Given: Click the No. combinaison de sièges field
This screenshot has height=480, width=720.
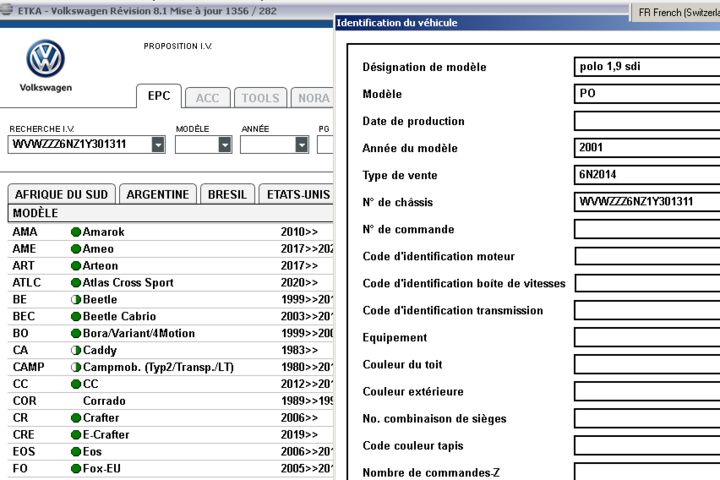Looking at the screenshot, I should click(x=647, y=419).
